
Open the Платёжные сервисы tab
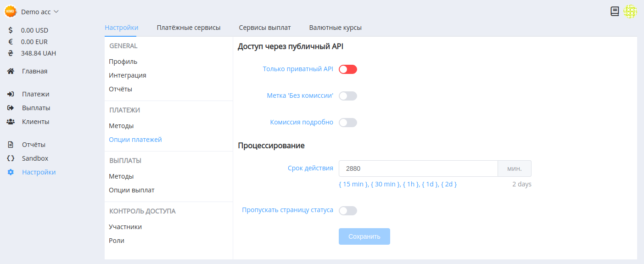189,28
